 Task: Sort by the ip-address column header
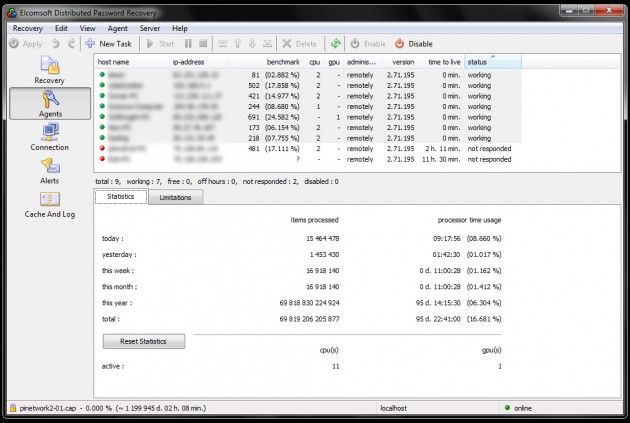pos(199,62)
